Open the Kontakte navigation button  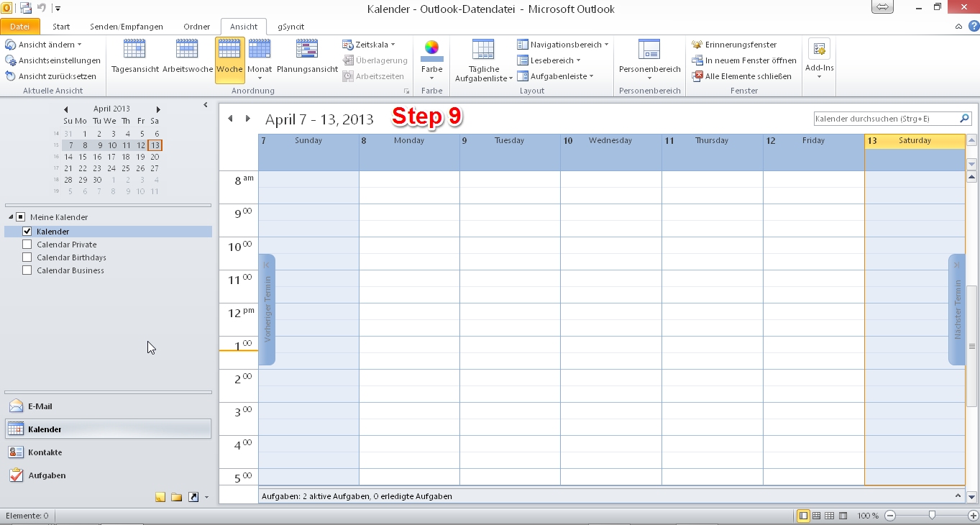(45, 452)
